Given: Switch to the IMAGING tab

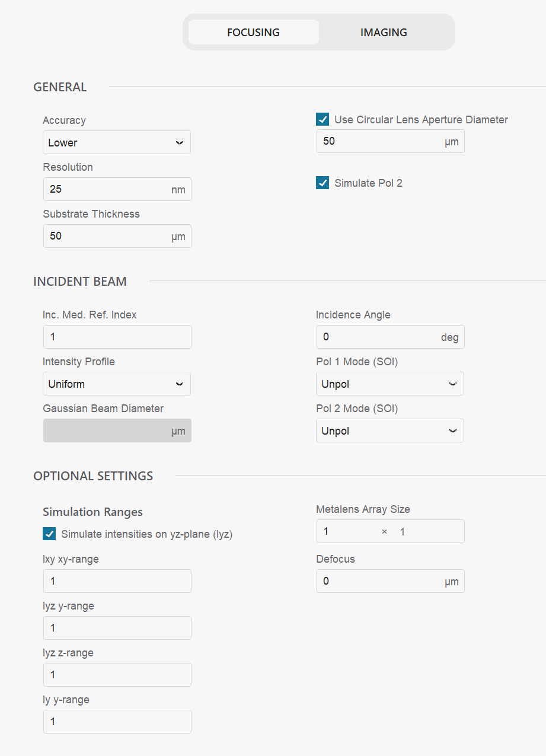Looking at the screenshot, I should coord(384,33).
